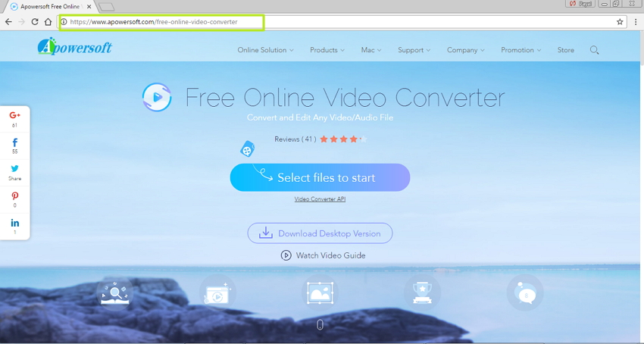Go to the Store page
Viewport: 644px width, 344px height.
(x=565, y=50)
